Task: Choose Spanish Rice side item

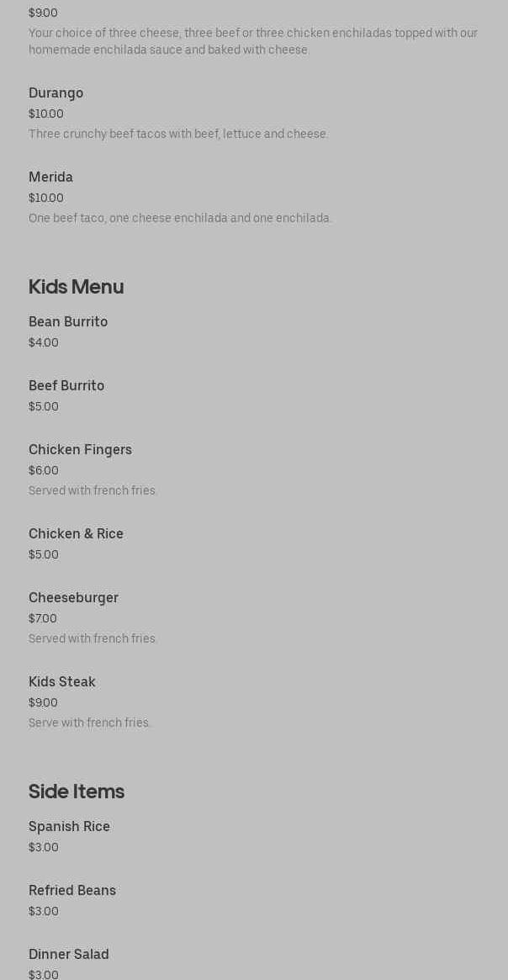Action: (69, 827)
